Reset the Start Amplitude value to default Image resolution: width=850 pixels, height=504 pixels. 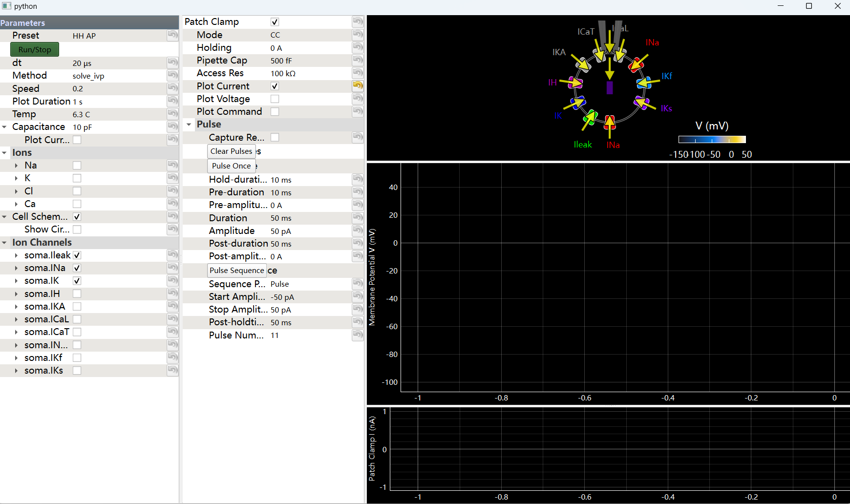pos(358,296)
